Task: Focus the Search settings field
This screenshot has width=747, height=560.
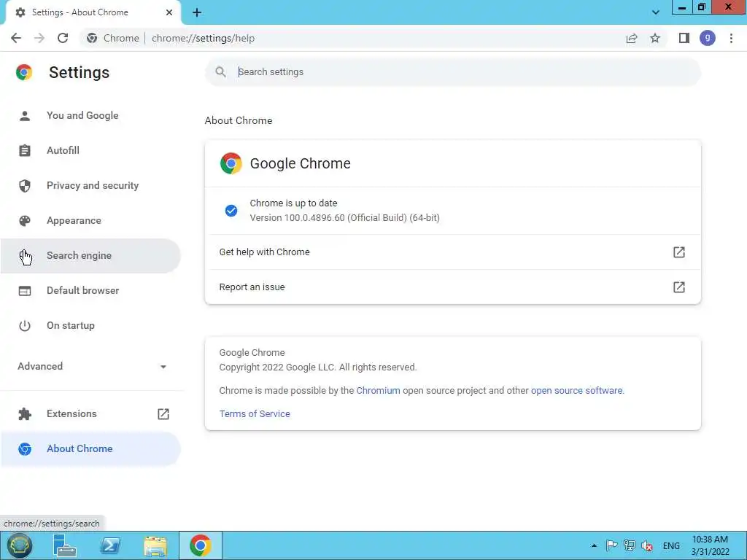Action: pos(452,72)
